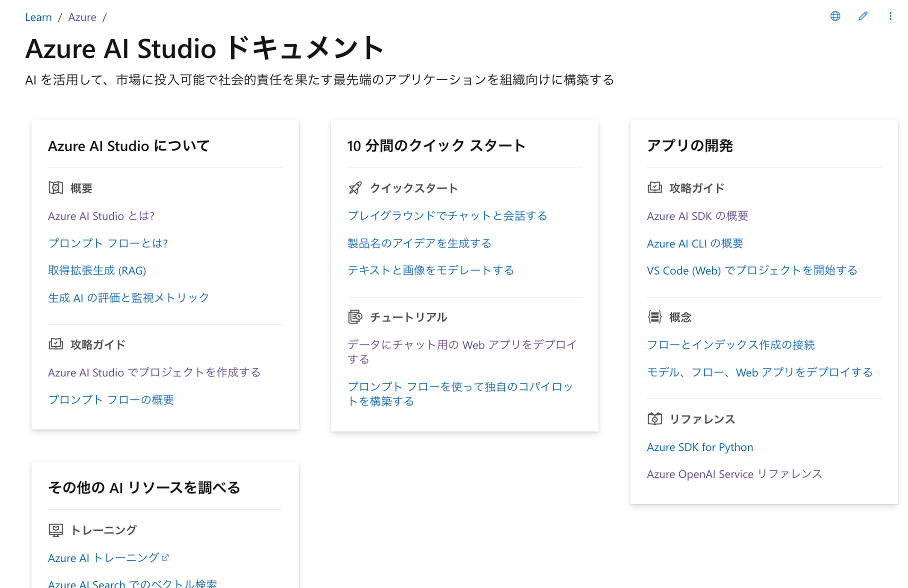This screenshot has height=588, width=908.
Task: Open the 取得拡張生成 (RAG) link
Action: pyautogui.click(x=97, y=270)
